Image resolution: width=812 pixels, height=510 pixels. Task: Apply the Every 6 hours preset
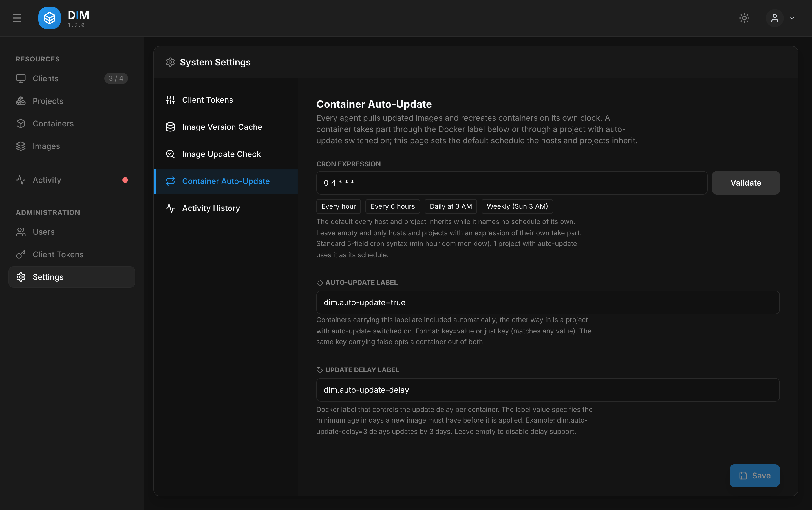(x=393, y=206)
